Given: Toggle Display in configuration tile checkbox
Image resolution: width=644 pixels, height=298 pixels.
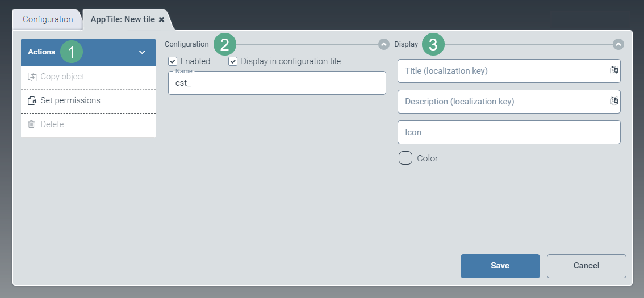Looking at the screenshot, I should (x=233, y=61).
